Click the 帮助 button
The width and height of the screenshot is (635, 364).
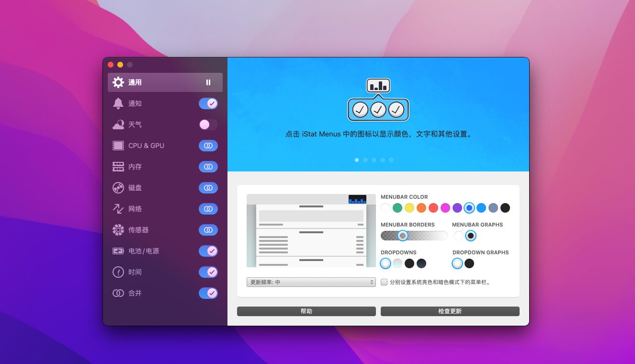point(306,311)
